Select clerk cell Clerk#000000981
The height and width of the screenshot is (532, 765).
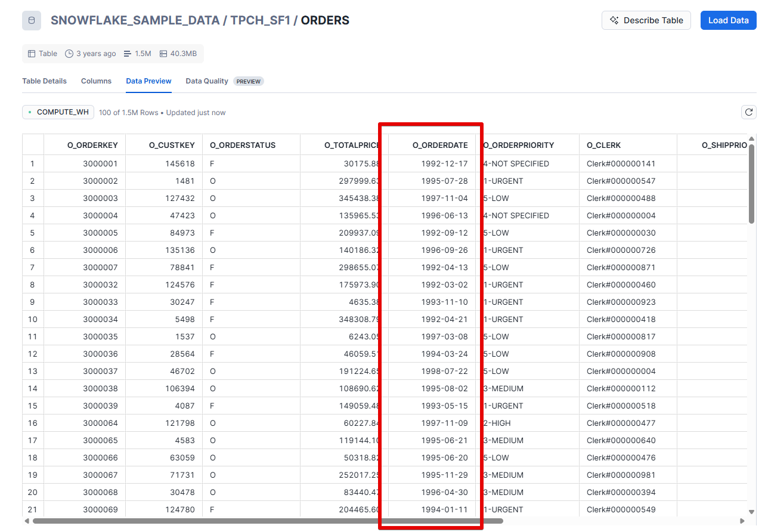pyautogui.click(x=628, y=475)
